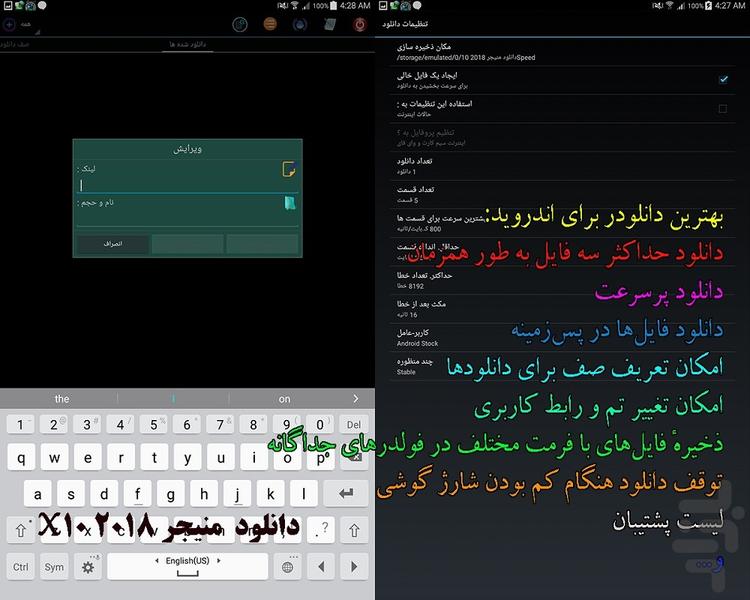
Task: Expand keyboard suggestions with arrow
Action: pos(355,399)
